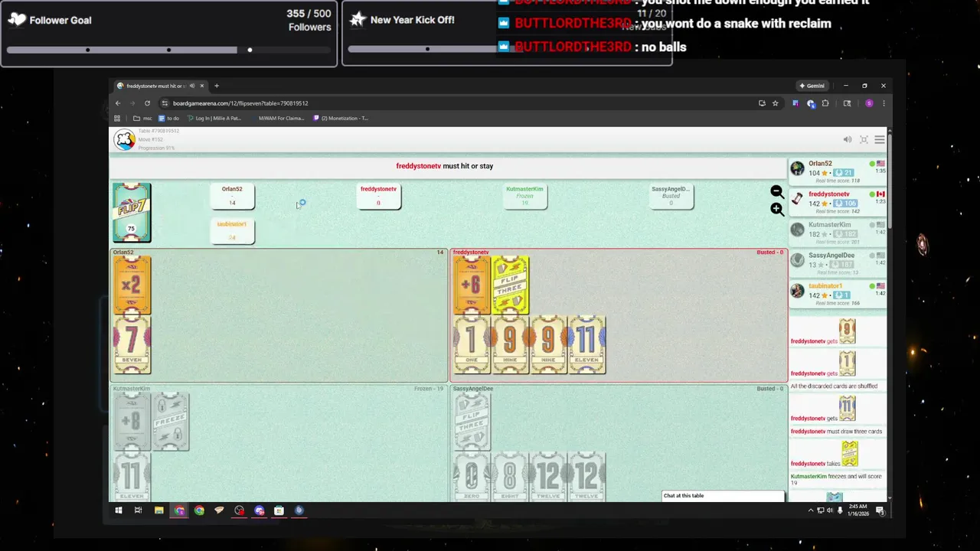This screenshot has width=980, height=551.
Task: Open '(2) Monetization' bookmark
Action: click(x=341, y=119)
